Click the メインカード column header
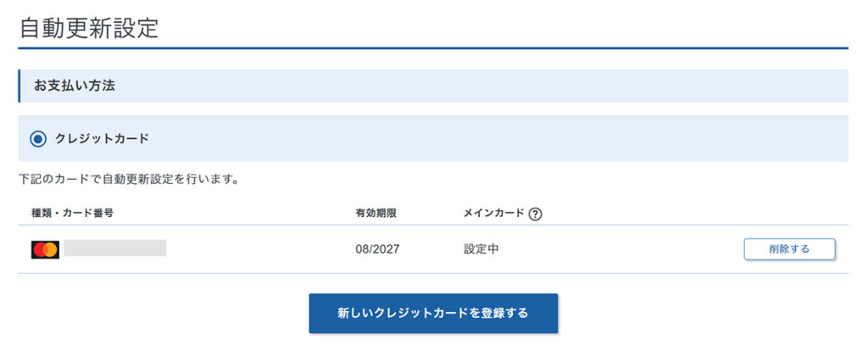The height and width of the screenshot is (351, 868). [493, 213]
